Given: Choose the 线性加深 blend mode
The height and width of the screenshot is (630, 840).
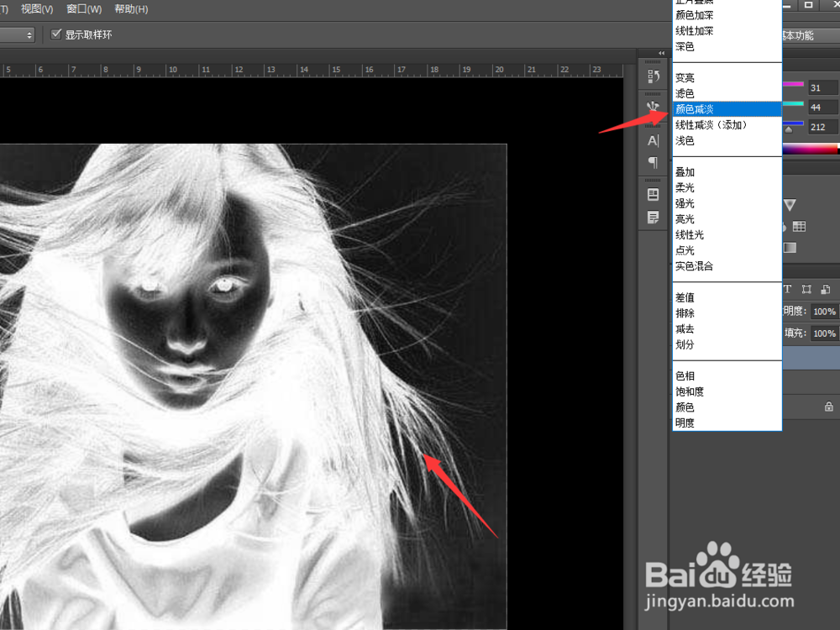Looking at the screenshot, I should click(x=727, y=30).
